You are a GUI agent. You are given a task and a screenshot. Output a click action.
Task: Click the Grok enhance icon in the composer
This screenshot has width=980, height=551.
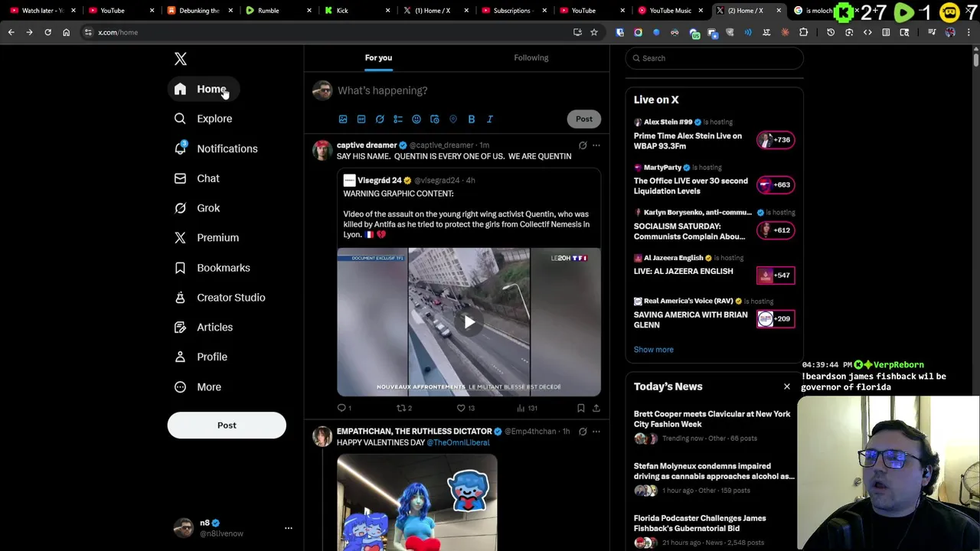pos(380,119)
